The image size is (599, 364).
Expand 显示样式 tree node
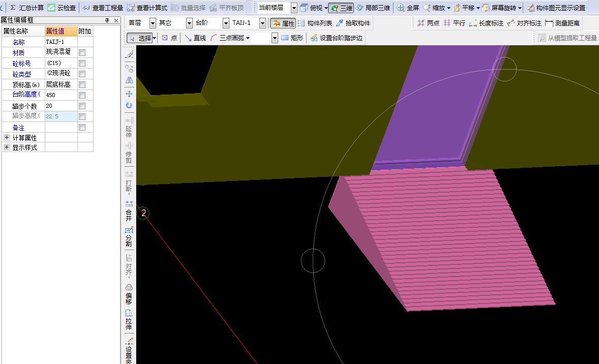(x=7, y=147)
